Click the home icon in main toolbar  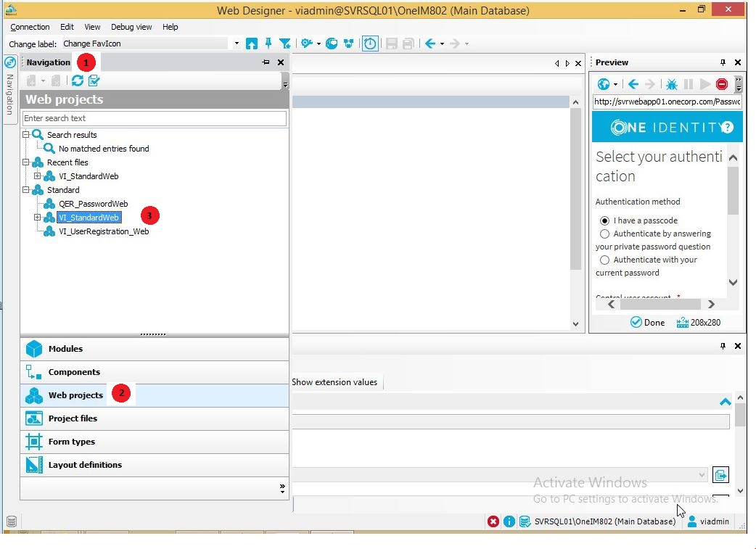pos(251,44)
